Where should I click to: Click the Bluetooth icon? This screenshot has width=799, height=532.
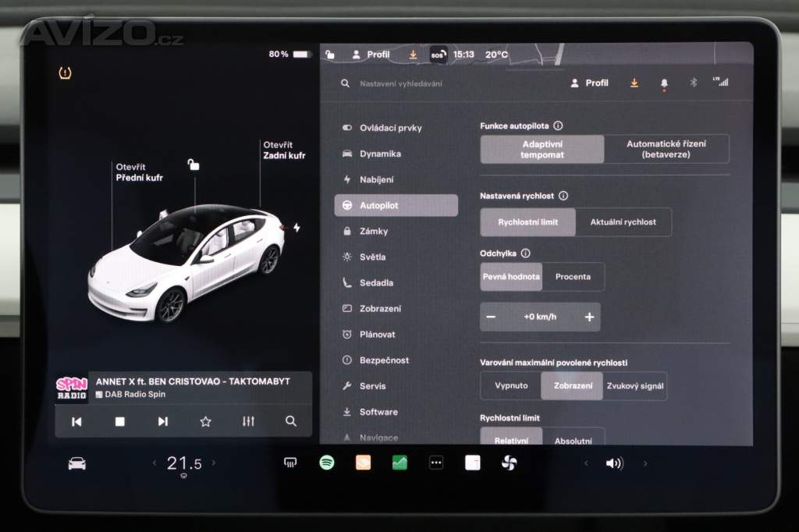693,83
